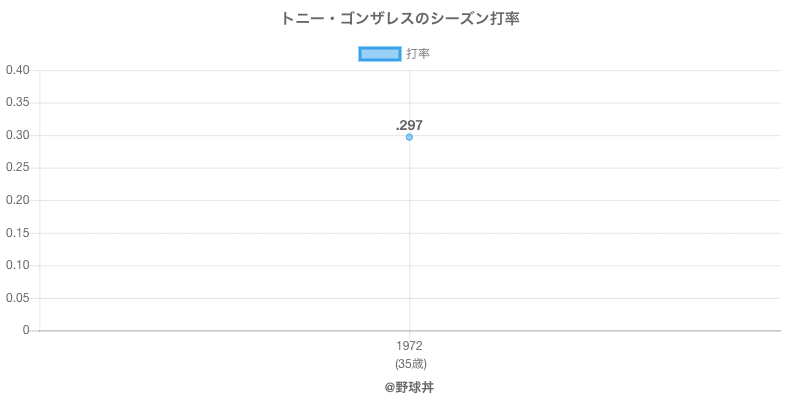The height and width of the screenshot is (400, 800).
Task: Click the @野球丼 credit text
Action: pyautogui.click(x=409, y=388)
